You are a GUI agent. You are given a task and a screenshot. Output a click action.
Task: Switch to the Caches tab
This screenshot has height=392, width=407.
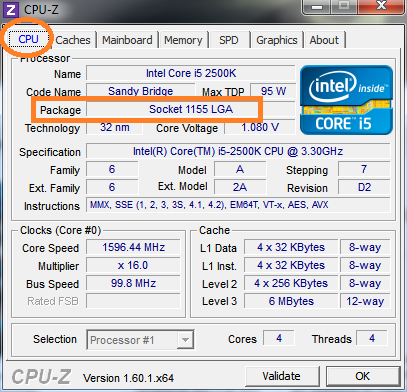point(73,40)
